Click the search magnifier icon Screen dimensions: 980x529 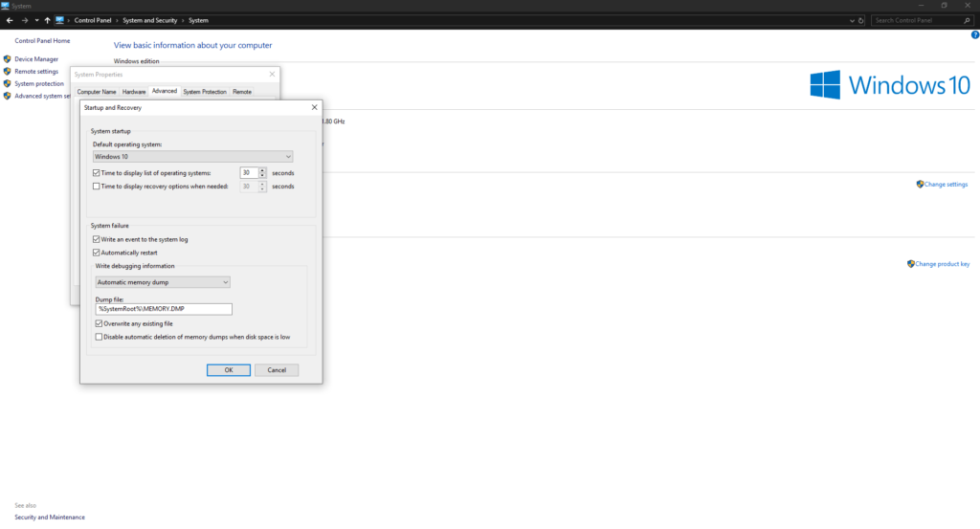[x=967, y=21]
